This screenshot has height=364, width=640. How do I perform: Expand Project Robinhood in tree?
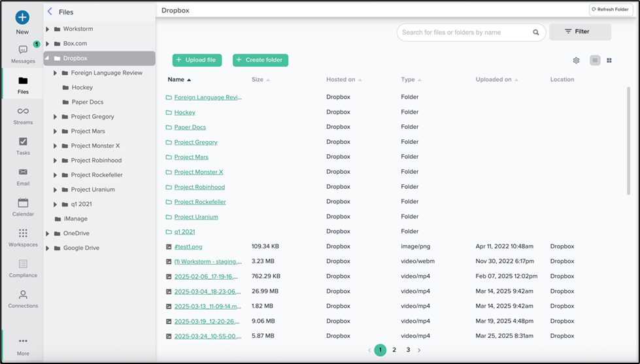tap(55, 161)
